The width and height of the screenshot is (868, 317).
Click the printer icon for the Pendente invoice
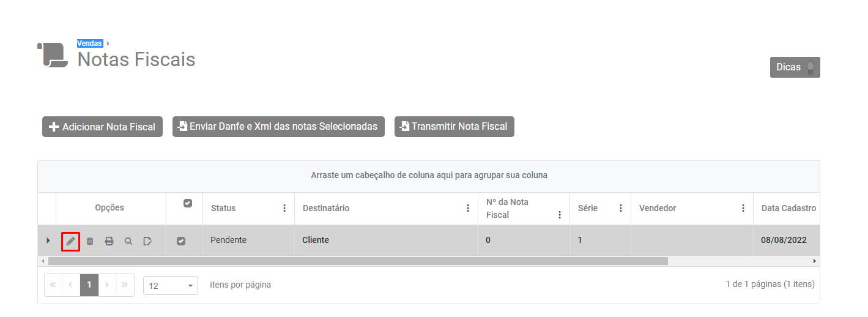click(x=109, y=241)
